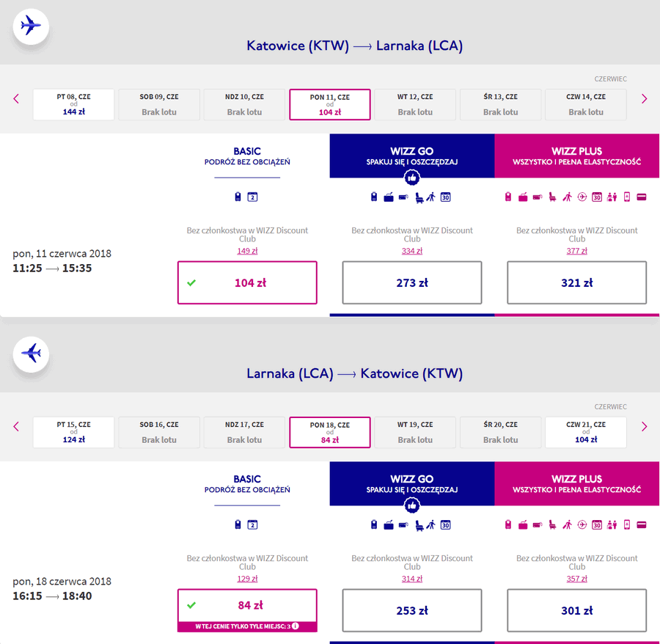
Task: Click the outbound Basic fare calendar icon
Action: pos(252,197)
